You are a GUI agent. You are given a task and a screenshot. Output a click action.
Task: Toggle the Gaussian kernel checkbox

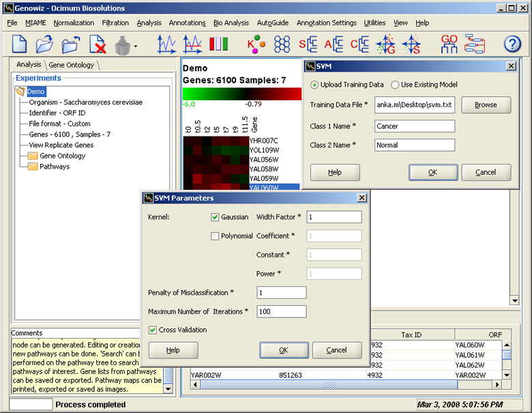215,217
